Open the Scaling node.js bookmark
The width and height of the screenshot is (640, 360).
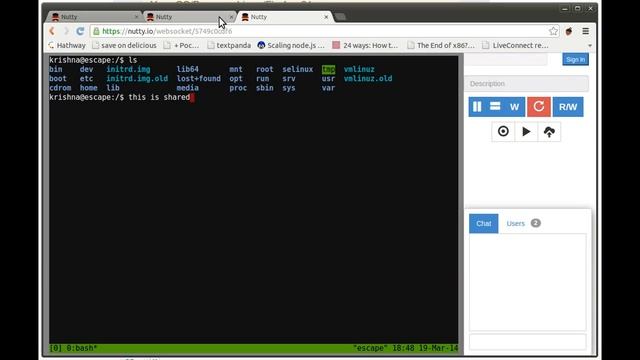pyautogui.click(x=291, y=45)
